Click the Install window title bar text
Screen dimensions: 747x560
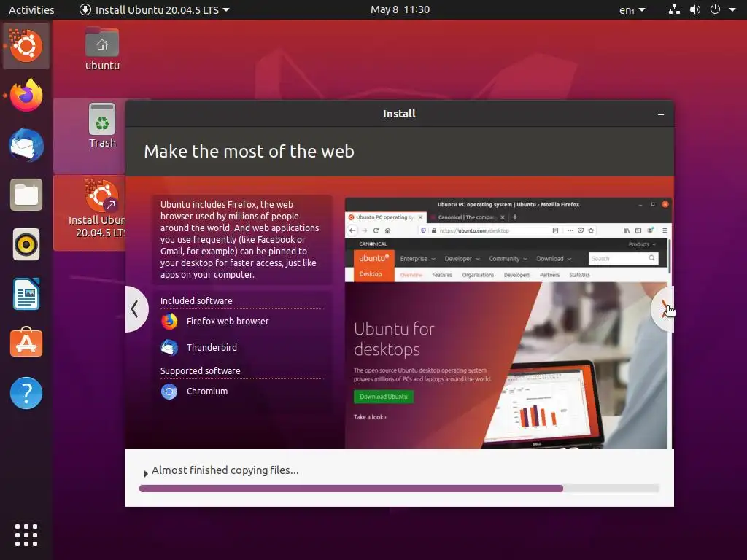399,114
